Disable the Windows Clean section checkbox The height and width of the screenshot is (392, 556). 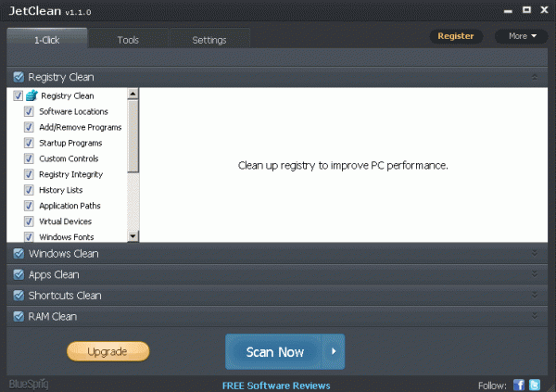click(19, 253)
